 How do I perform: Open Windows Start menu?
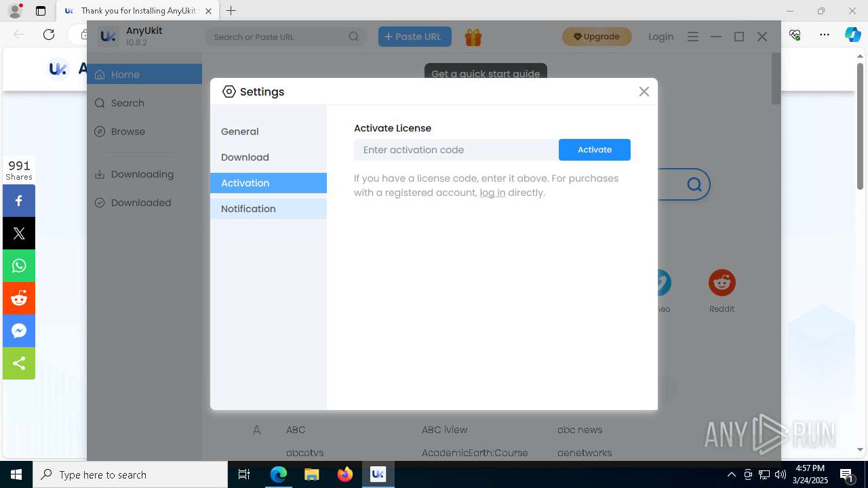(16, 474)
